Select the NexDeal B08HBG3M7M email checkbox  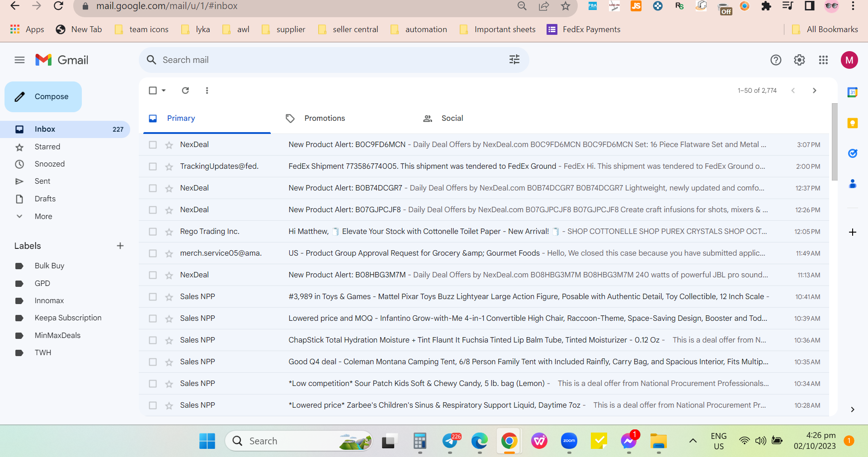[153, 275]
